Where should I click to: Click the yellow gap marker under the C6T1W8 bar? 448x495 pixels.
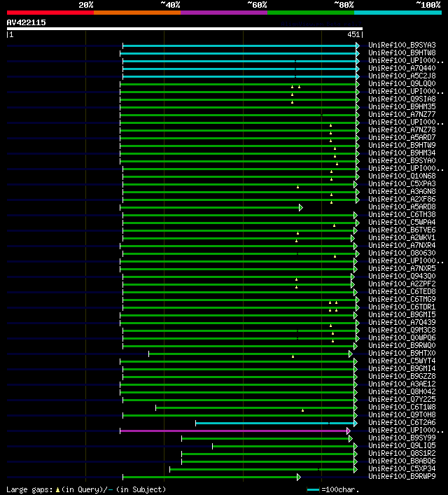point(303,410)
